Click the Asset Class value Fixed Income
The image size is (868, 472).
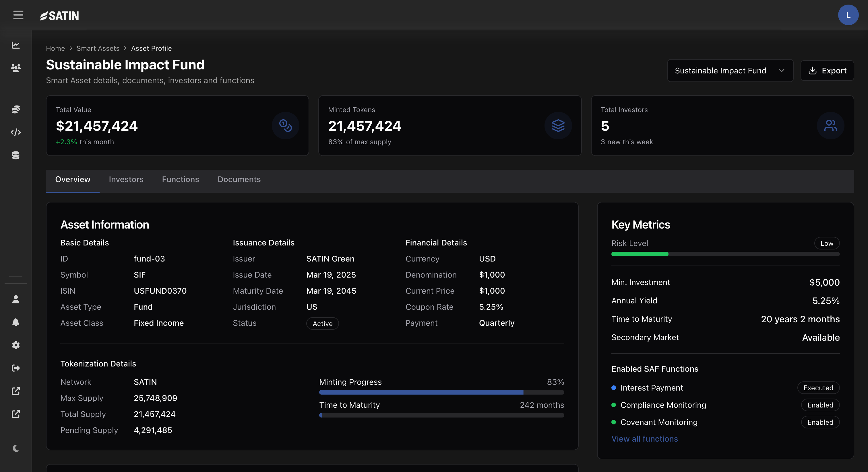pyautogui.click(x=159, y=323)
